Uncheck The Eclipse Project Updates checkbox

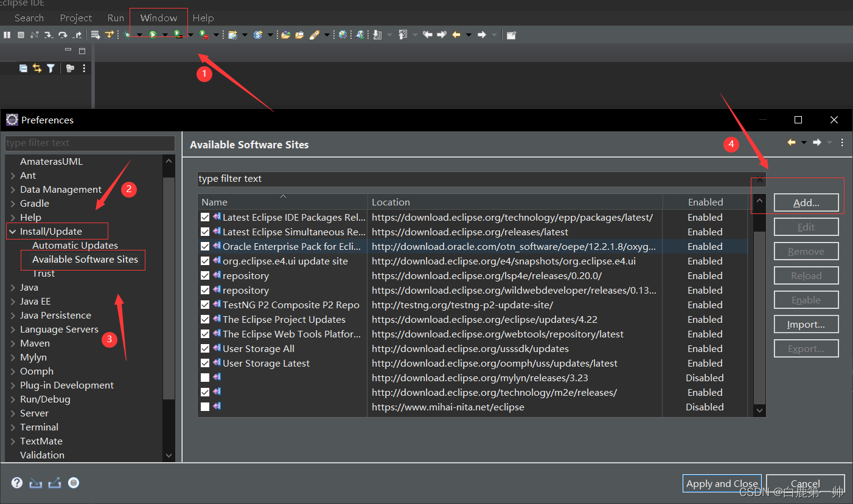pyautogui.click(x=205, y=319)
